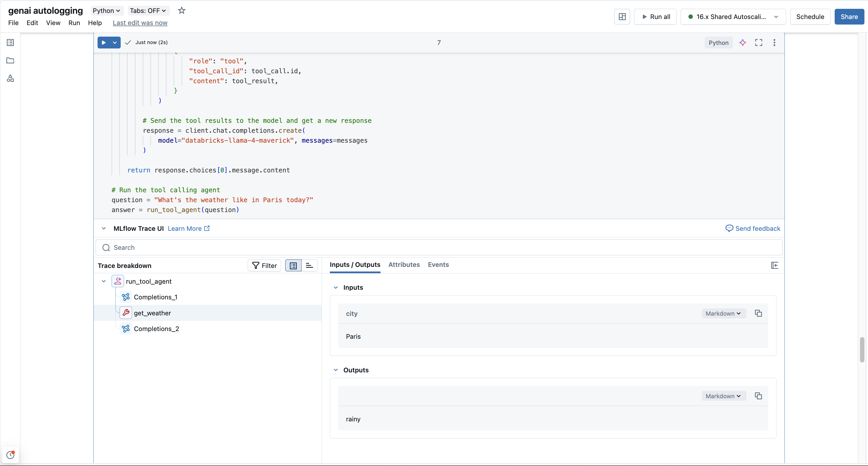The image size is (868, 466).
Task: Open the Tabs: OFF dropdown
Action: [148, 10]
